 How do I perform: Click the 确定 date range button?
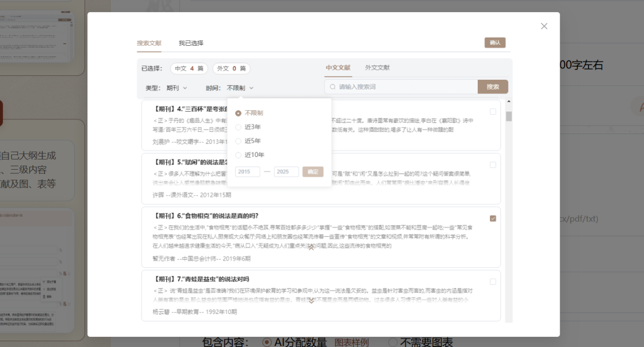pyautogui.click(x=313, y=172)
